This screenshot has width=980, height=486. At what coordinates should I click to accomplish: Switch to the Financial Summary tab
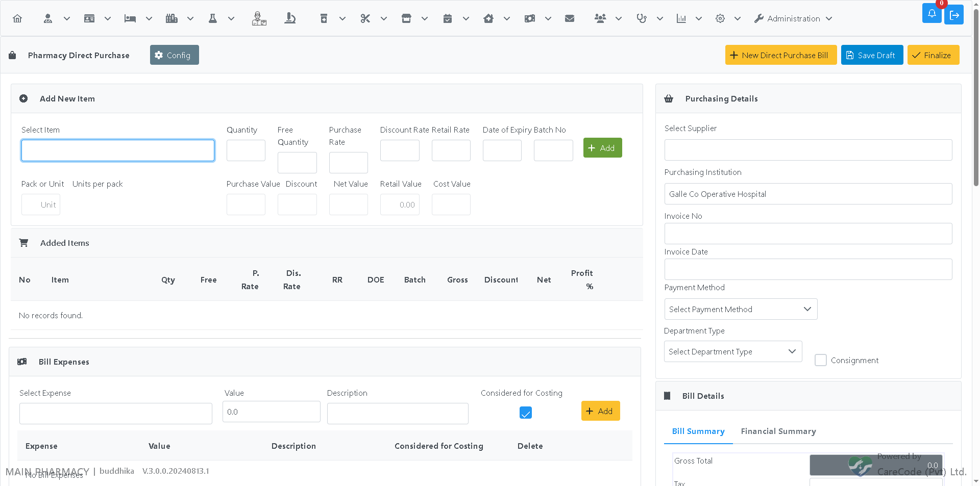[x=778, y=431]
